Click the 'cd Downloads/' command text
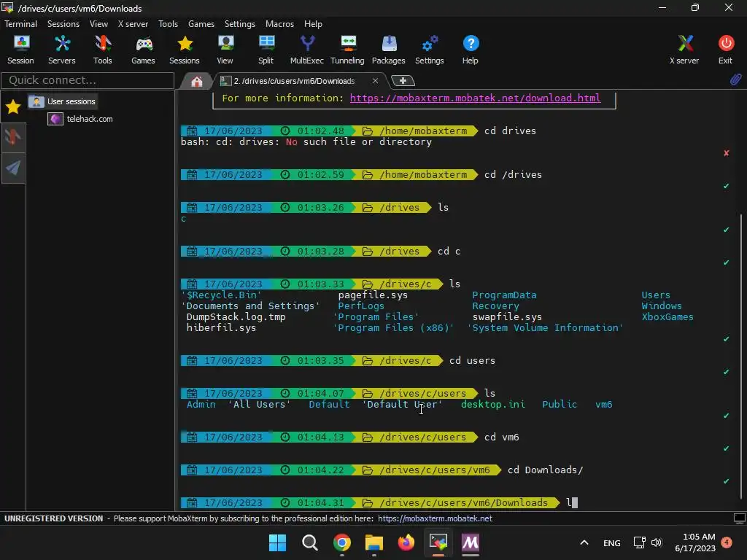The height and width of the screenshot is (560, 747). point(545,470)
